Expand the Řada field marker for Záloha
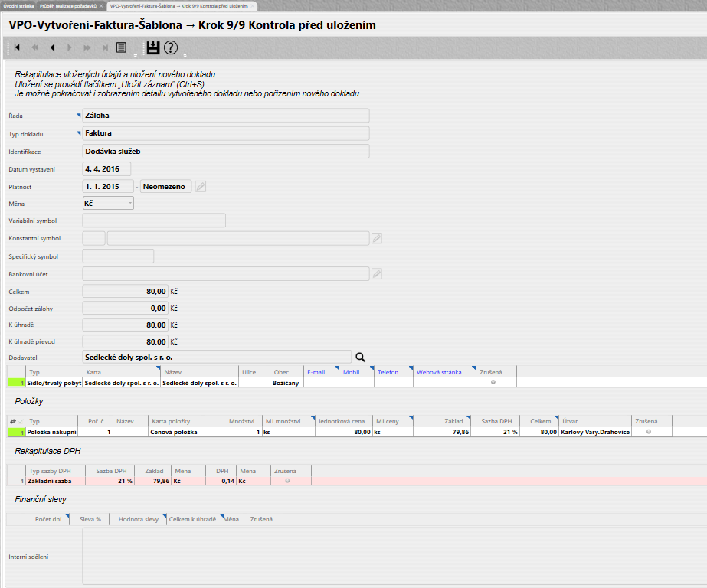 [79, 114]
